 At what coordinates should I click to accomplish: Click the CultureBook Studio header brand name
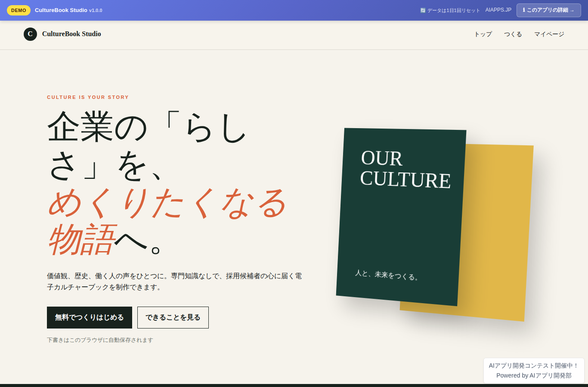[71, 34]
